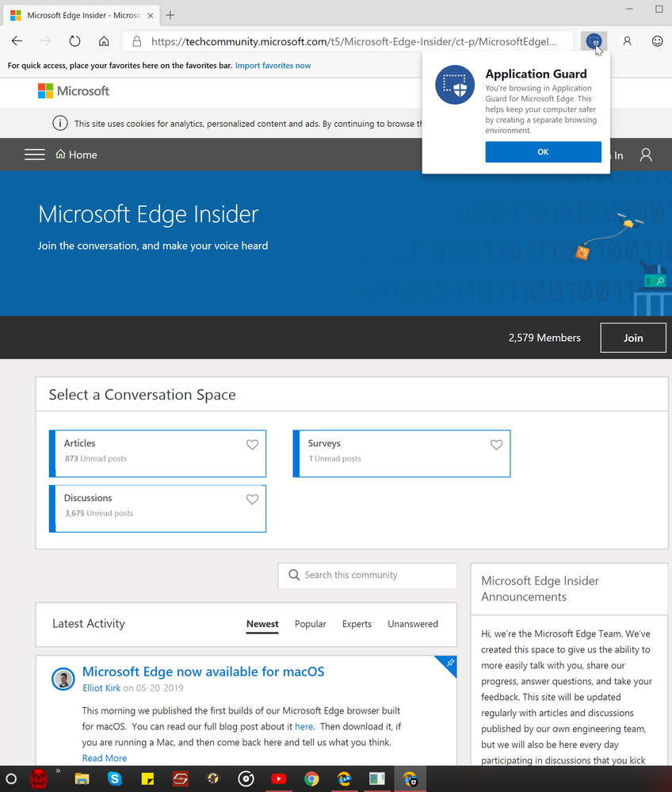The height and width of the screenshot is (792, 672).
Task: Click the cookie notice info icon
Action: (60, 123)
